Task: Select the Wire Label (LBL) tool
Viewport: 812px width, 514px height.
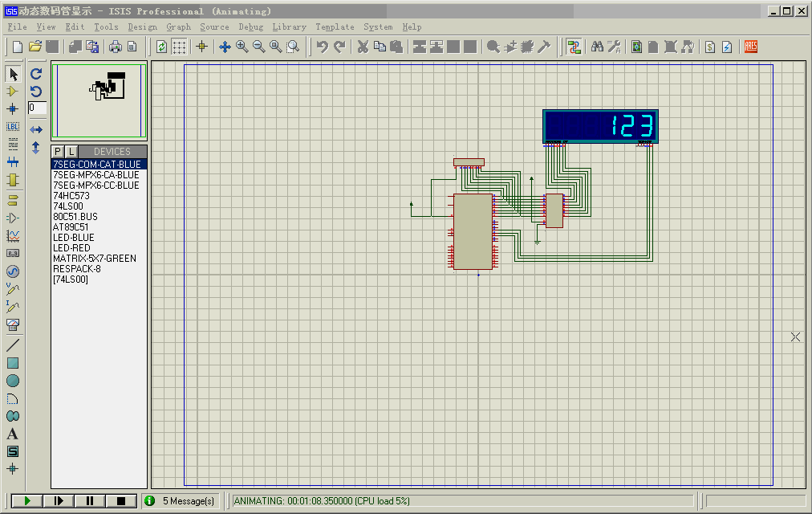Action: click(13, 126)
